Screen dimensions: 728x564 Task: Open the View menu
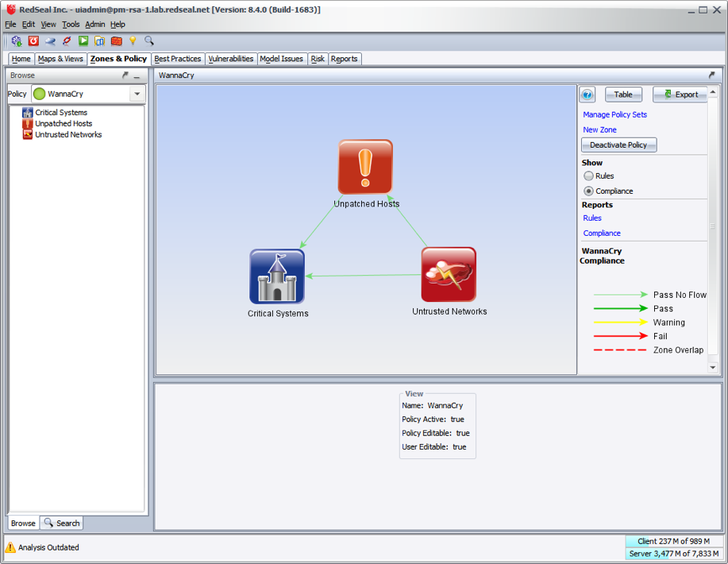pyautogui.click(x=48, y=24)
